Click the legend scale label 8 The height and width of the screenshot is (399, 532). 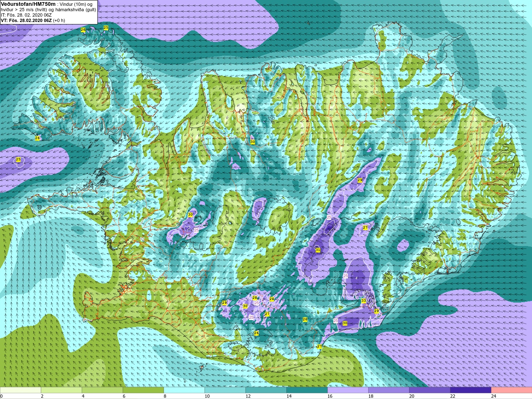165,396
